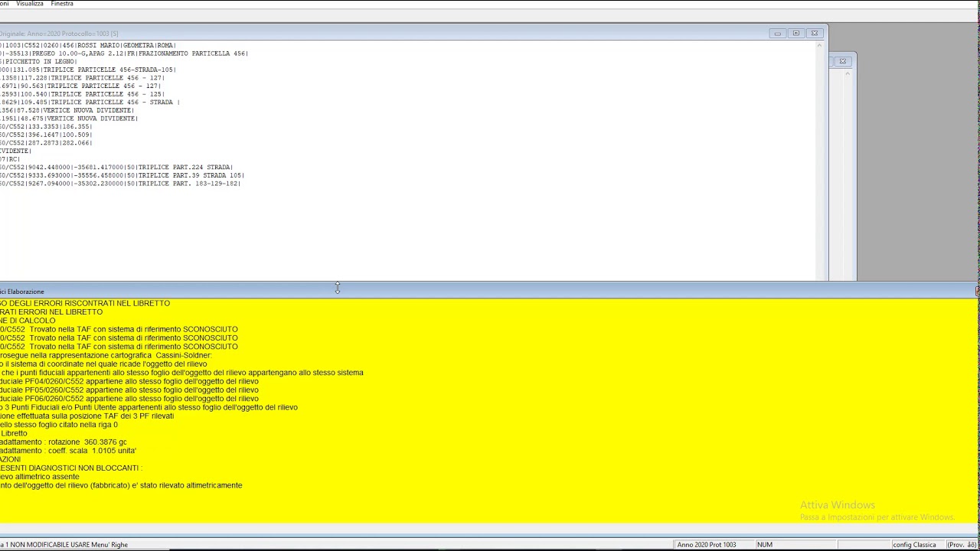
Task: Click the posizione TAF dei 3 PF rilevati line
Action: click(87, 416)
